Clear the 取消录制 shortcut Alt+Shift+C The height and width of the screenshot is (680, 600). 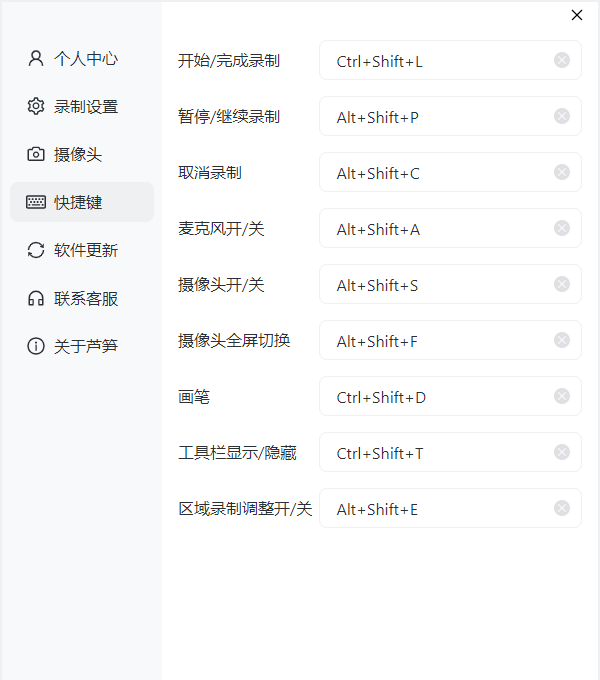click(x=562, y=172)
